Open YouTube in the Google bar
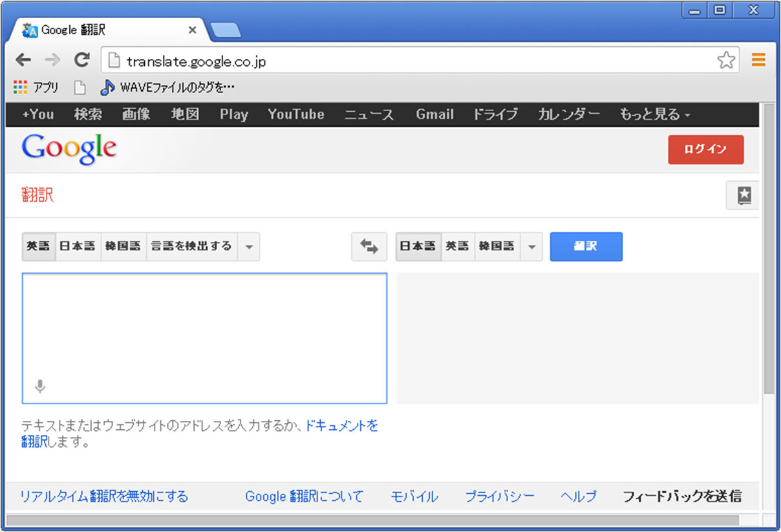 [296, 114]
